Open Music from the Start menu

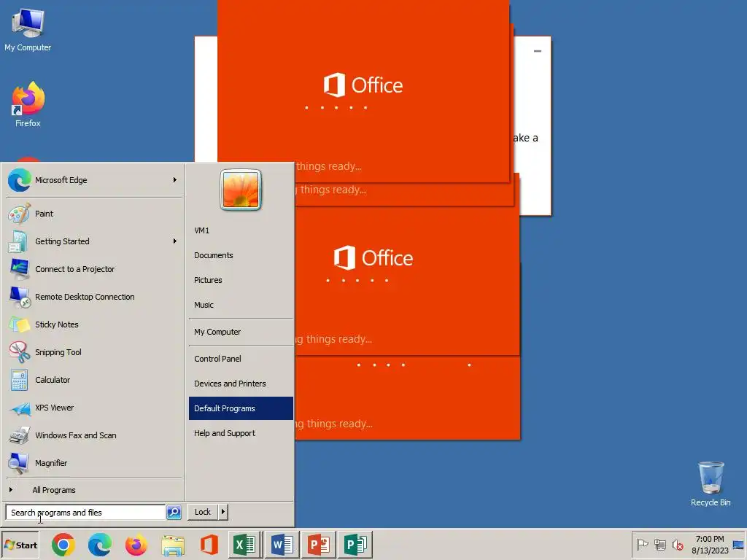click(x=241, y=305)
